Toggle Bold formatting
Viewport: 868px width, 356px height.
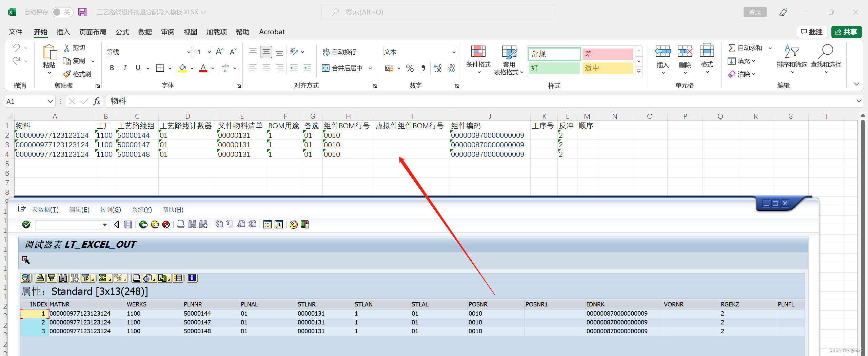pyautogui.click(x=112, y=68)
